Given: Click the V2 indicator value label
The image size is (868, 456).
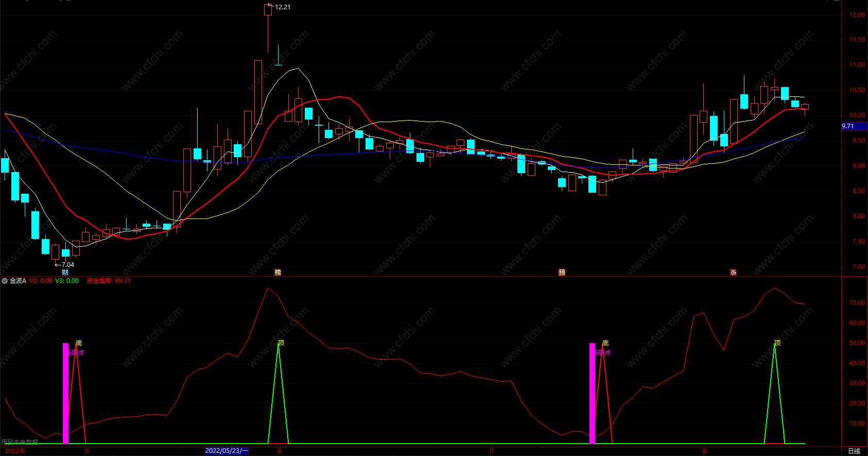Looking at the screenshot, I should tap(41, 281).
